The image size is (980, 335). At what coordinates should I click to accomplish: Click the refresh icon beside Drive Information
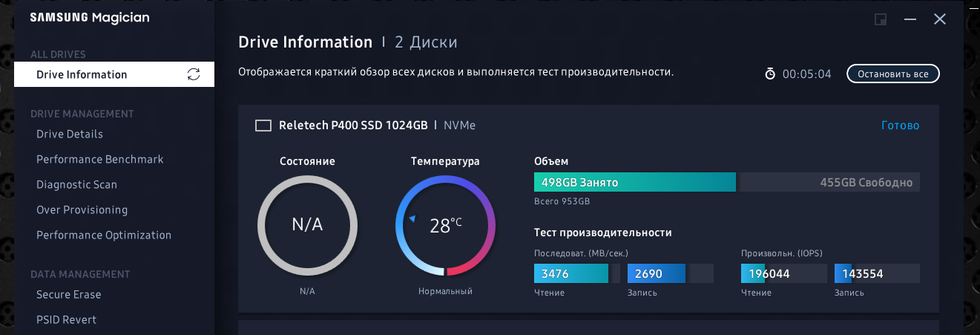point(194,74)
